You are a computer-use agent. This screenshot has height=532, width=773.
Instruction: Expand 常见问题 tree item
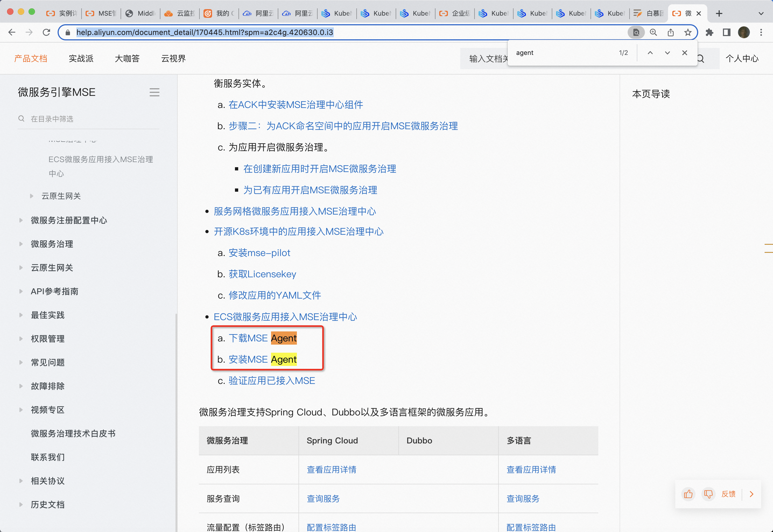tap(21, 362)
